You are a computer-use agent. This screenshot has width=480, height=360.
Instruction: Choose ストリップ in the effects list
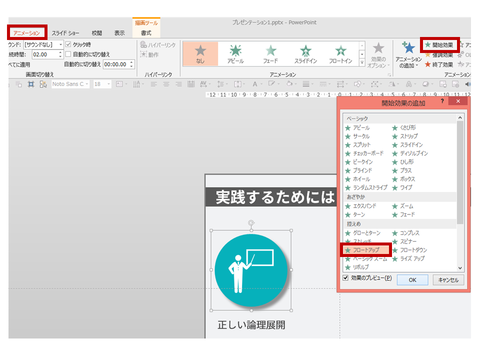[405, 136]
